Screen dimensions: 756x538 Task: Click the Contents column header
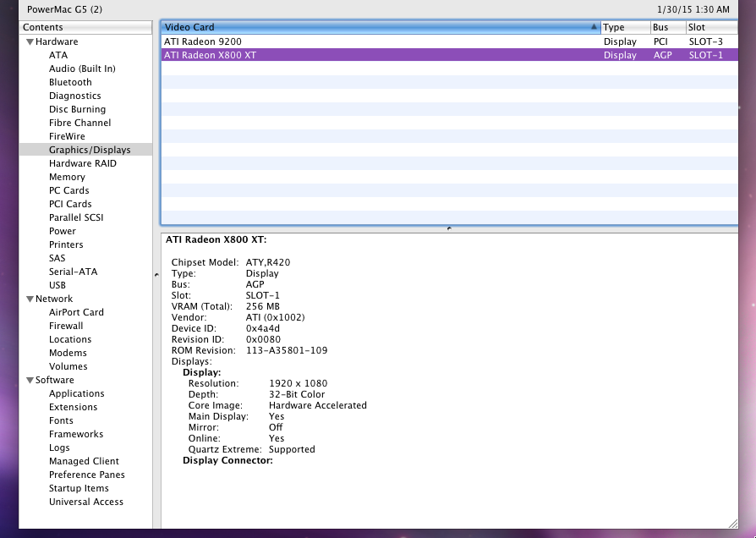pyautogui.click(x=85, y=27)
